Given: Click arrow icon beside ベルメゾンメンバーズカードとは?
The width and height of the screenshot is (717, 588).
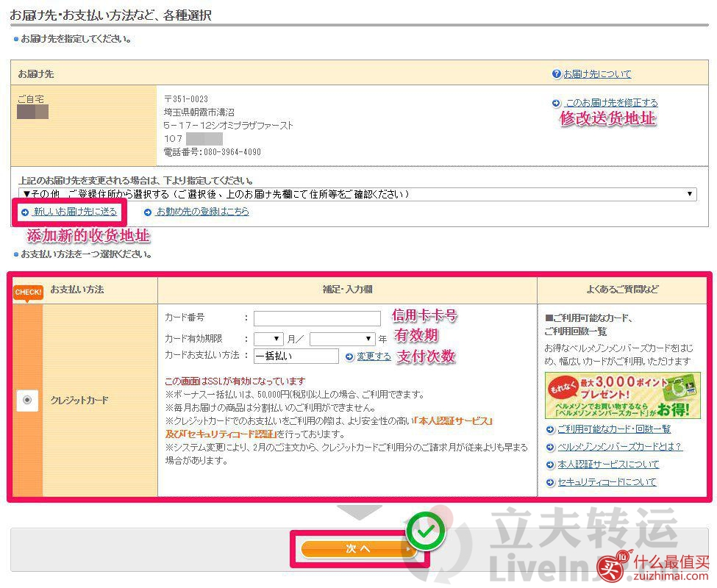Looking at the screenshot, I should pos(550,448).
